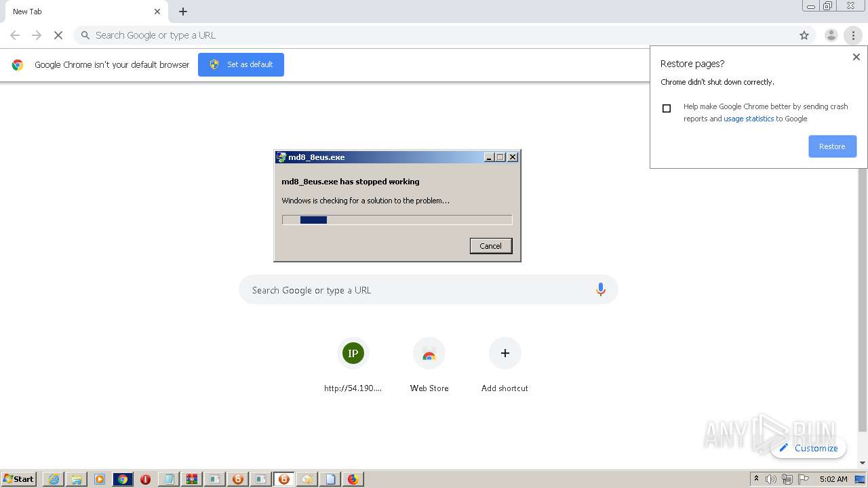Click the Customize page button
Viewport: 868px width, 488px height.
click(x=808, y=448)
